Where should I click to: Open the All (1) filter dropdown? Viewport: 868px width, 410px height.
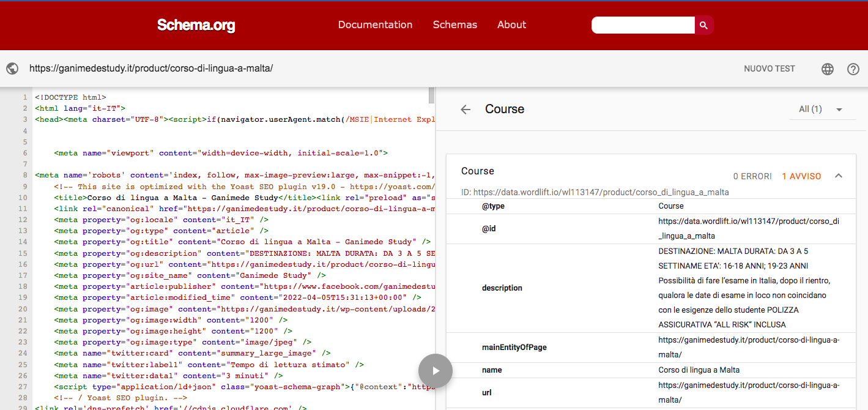[820, 110]
